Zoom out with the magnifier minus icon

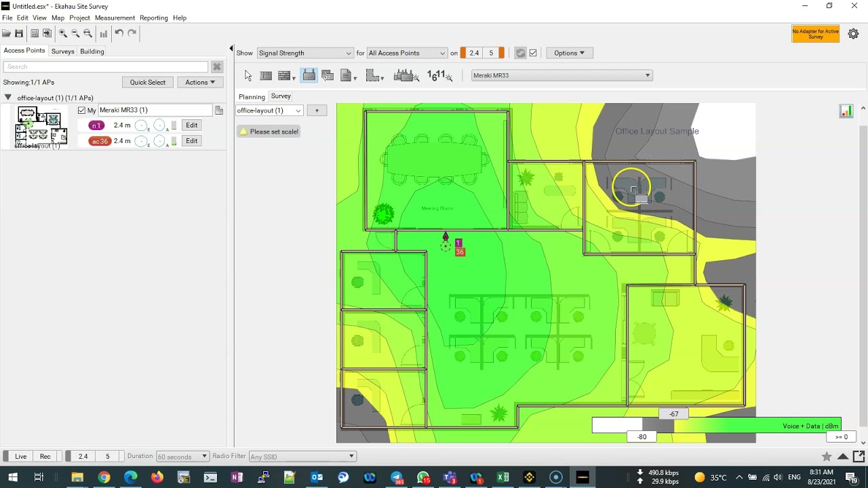pyautogui.click(x=75, y=33)
